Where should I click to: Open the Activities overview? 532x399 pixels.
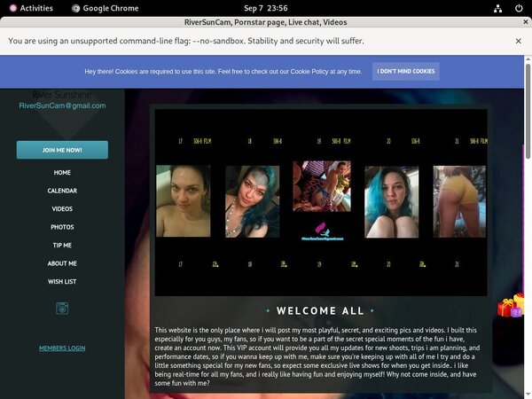(x=28, y=8)
